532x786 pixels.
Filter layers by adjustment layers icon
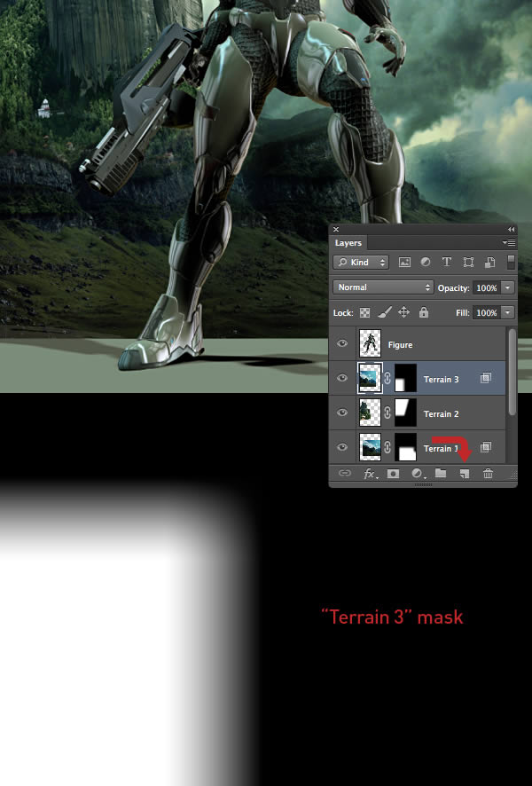click(x=426, y=262)
